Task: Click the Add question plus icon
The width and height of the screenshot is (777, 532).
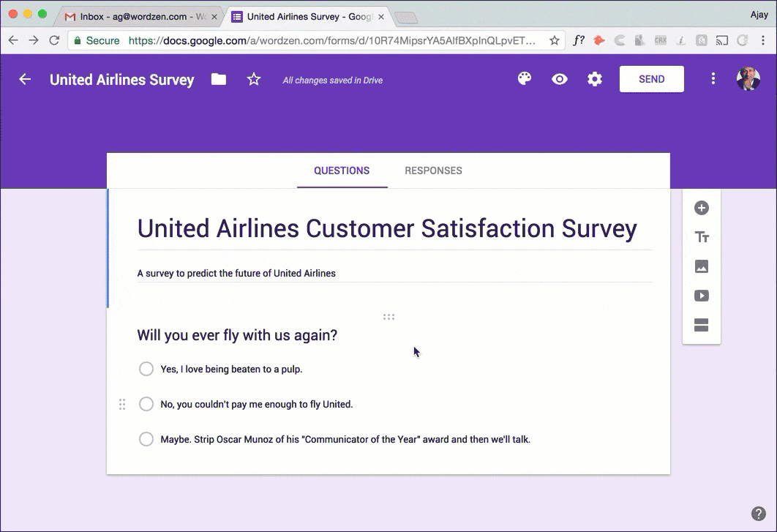Action: point(701,208)
